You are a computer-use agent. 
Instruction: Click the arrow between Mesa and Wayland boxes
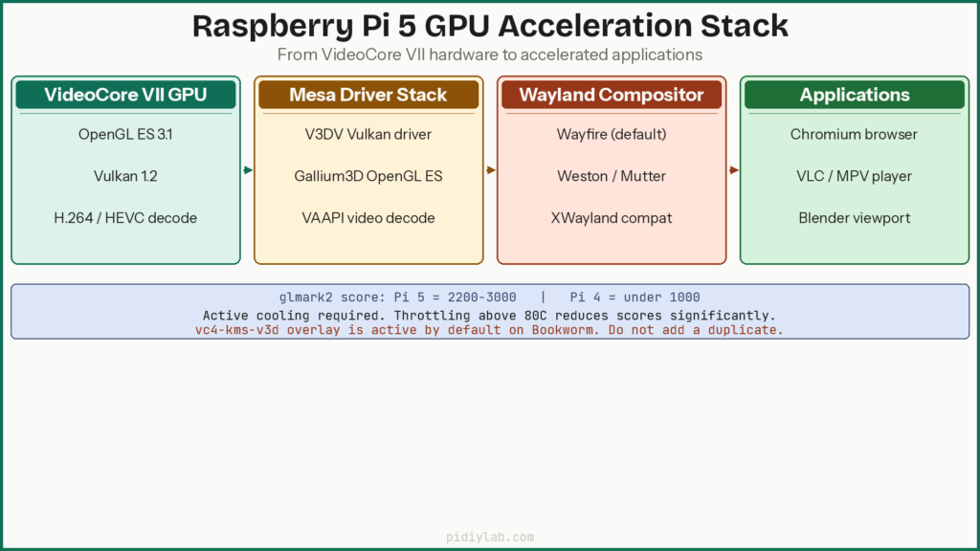[x=491, y=169]
